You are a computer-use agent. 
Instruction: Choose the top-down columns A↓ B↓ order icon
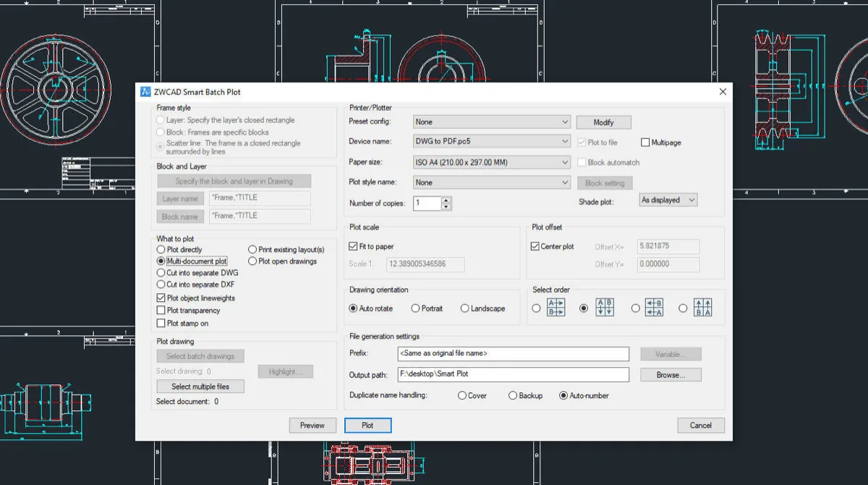[x=605, y=308]
